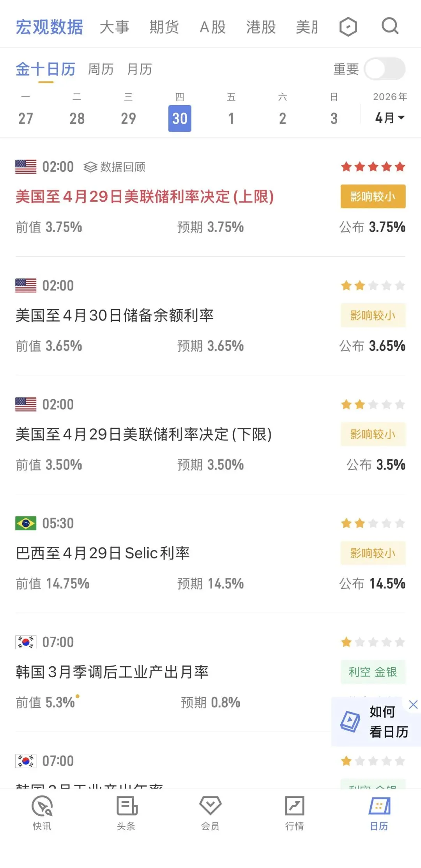This screenshot has height=868, width=421.
Task: Open the 美联储利率决定 (上限) event
Action: [145, 197]
